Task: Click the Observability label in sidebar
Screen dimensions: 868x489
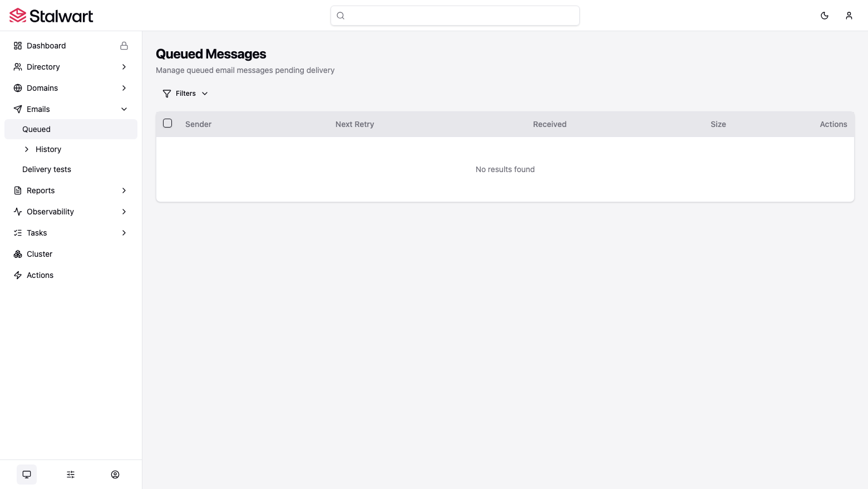Action: pyautogui.click(x=50, y=212)
